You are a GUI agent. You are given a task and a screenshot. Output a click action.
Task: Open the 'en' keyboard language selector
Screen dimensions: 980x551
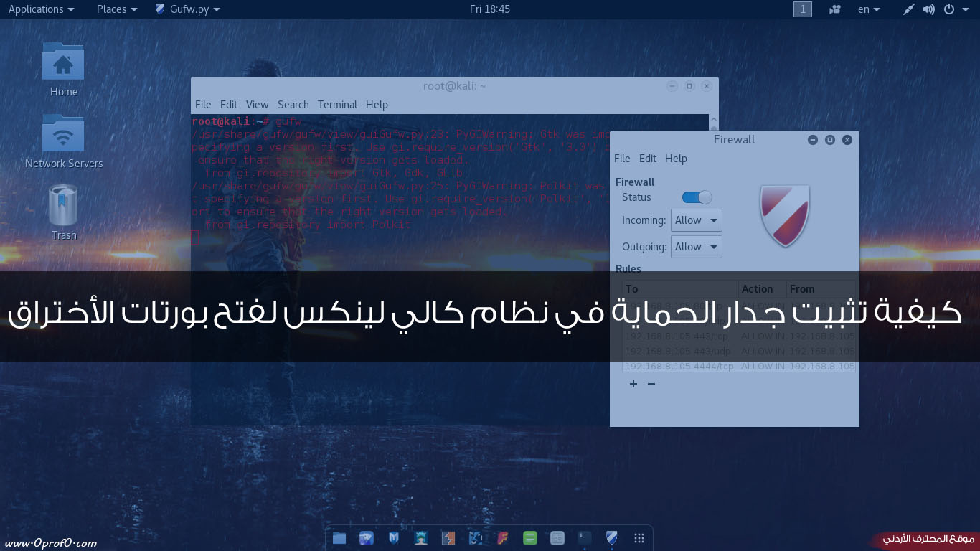click(868, 9)
